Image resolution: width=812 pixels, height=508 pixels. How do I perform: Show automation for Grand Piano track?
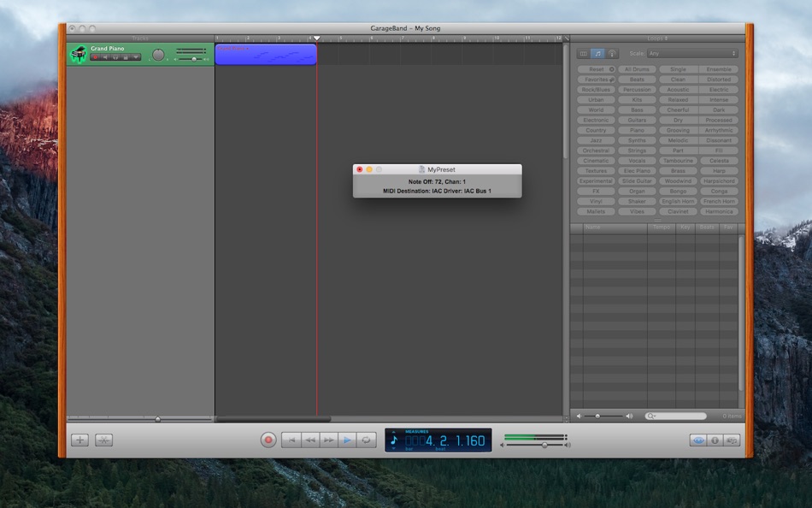click(136, 57)
